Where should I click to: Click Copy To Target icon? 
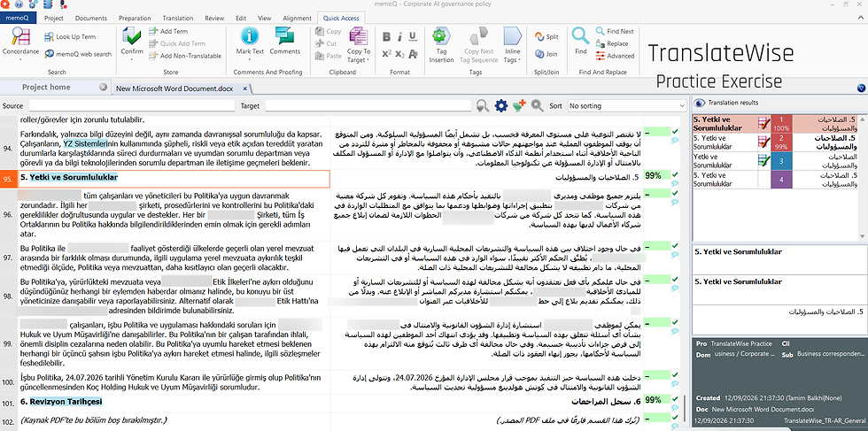tap(359, 36)
